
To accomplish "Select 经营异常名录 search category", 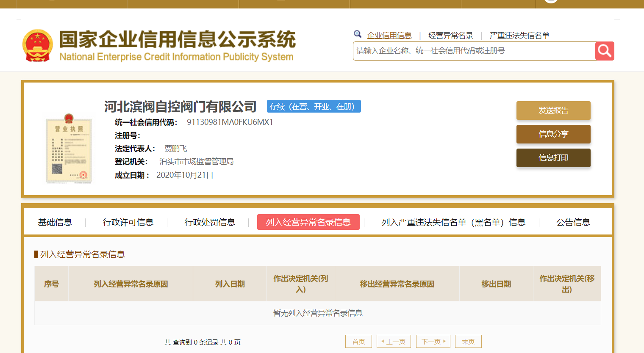I will [450, 36].
